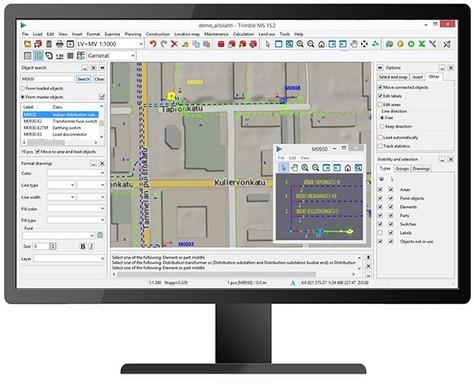
Task: Select the pan hand tool in M0930 window
Action: click(x=294, y=168)
